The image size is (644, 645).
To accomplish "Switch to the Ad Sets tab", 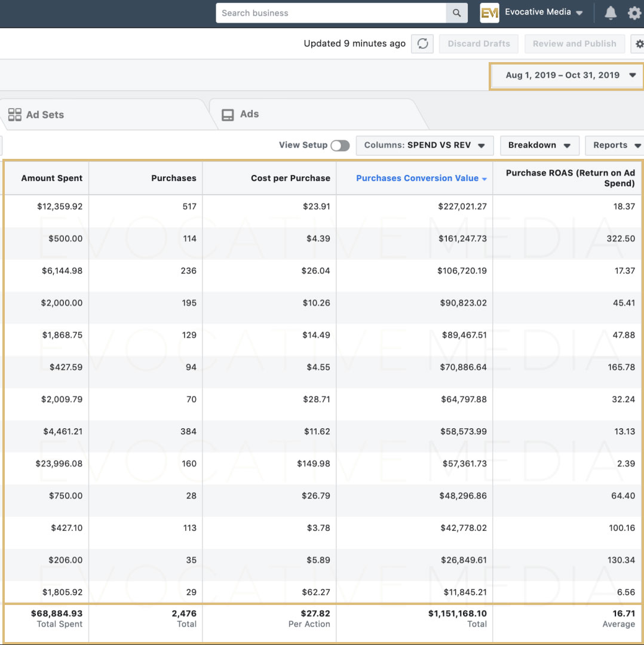I will pyautogui.click(x=45, y=115).
